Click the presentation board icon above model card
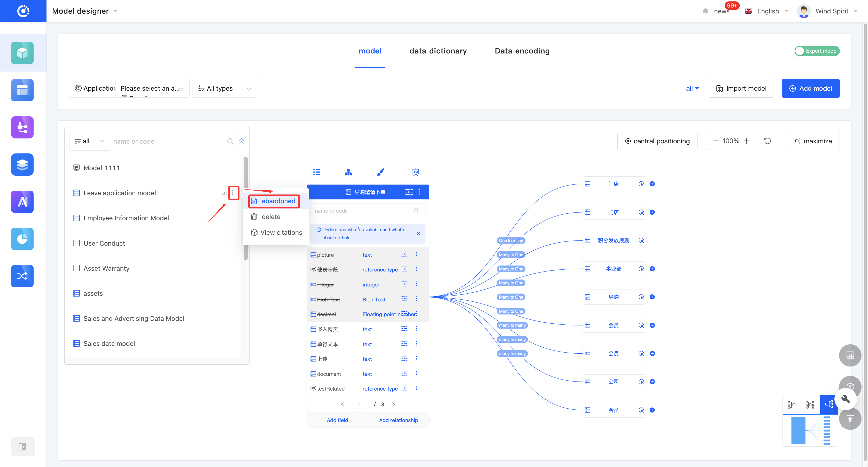Screen dimensions: 868x467 click(415, 172)
